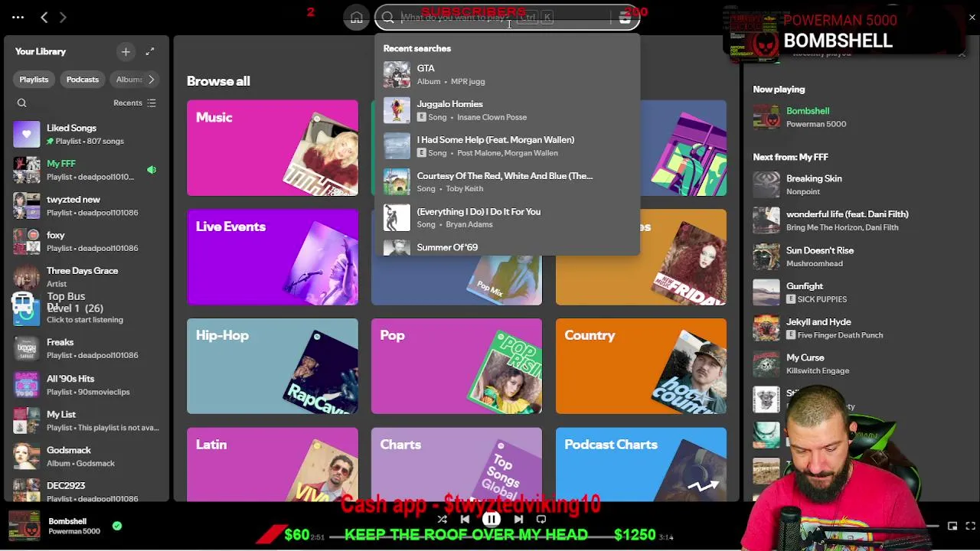This screenshot has width=980, height=551.
Task: Open the Bombshell cover in the player bar
Action: pos(24,526)
